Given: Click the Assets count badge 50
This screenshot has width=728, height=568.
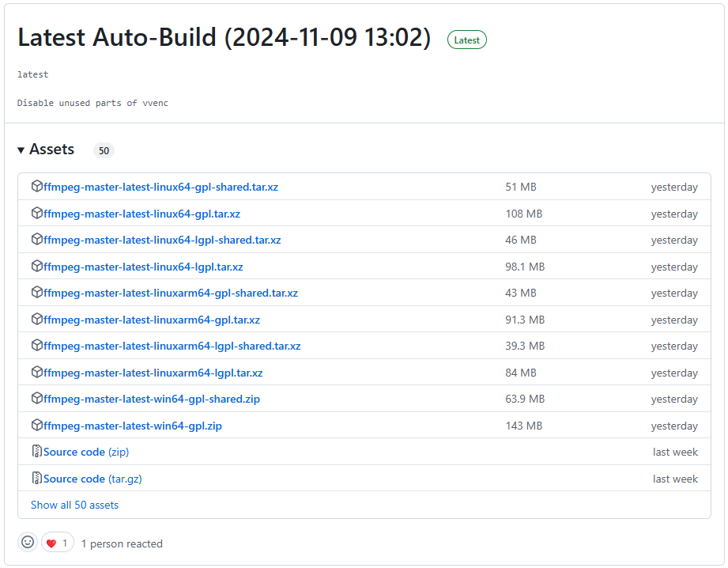Looking at the screenshot, I should pyautogui.click(x=104, y=150).
